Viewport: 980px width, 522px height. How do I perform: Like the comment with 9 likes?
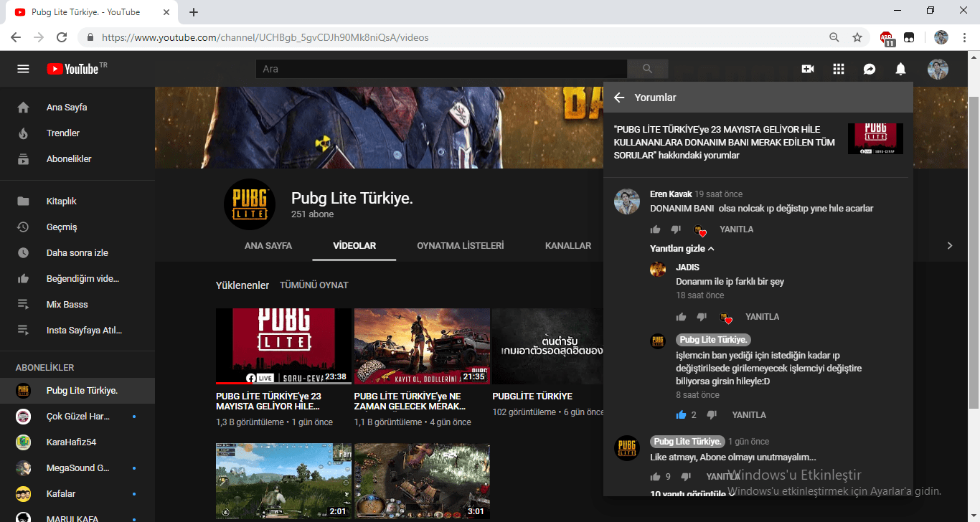[x=655, y=477]
